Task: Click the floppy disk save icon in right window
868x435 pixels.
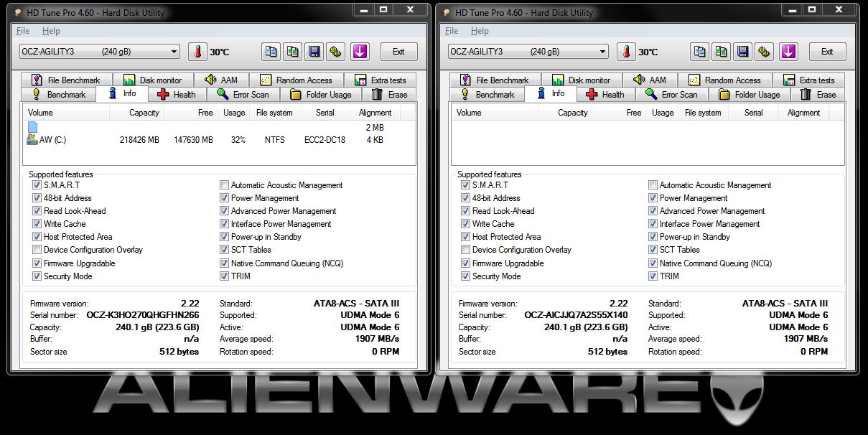Action: pos(742,52)
